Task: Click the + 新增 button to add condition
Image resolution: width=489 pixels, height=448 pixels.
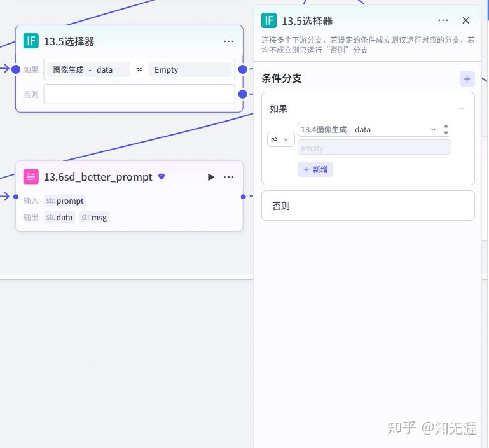Action: click(315, 169)
